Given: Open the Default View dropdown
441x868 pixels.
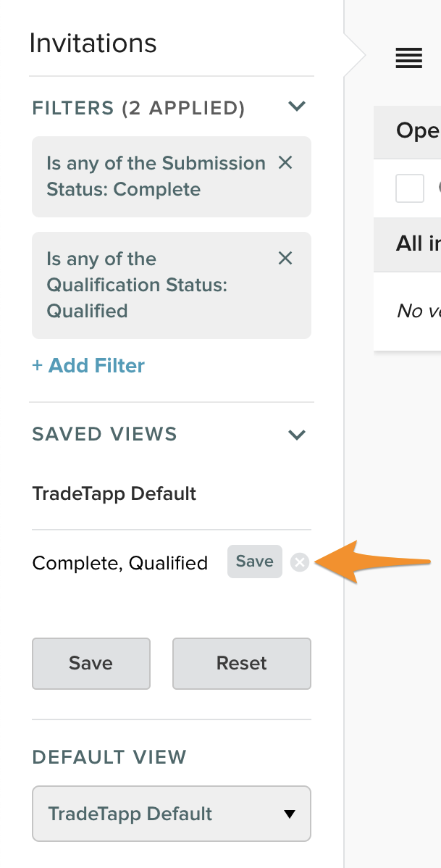Looking at the screenshot, I should pos(172,813).
